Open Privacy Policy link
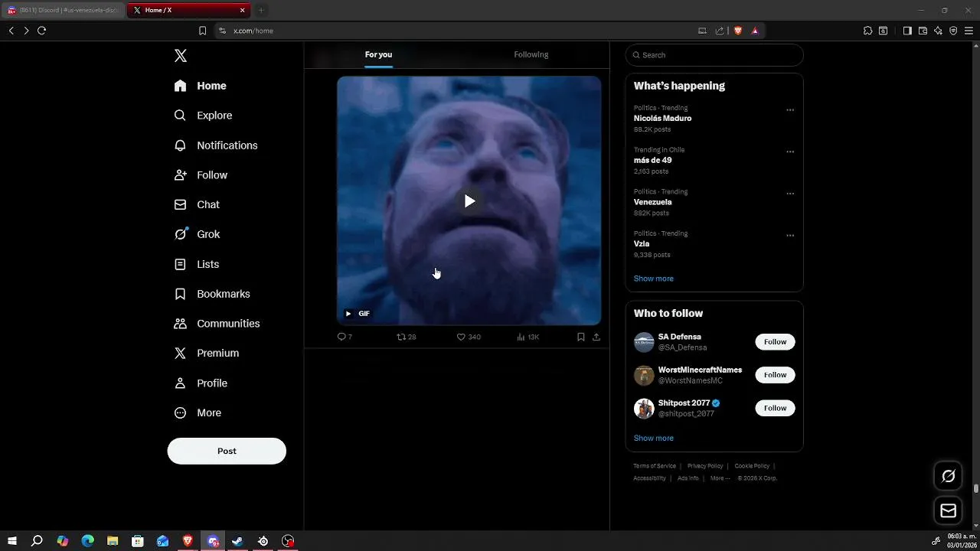The height and width of the screenshot is (551, 980). (705, 466)
